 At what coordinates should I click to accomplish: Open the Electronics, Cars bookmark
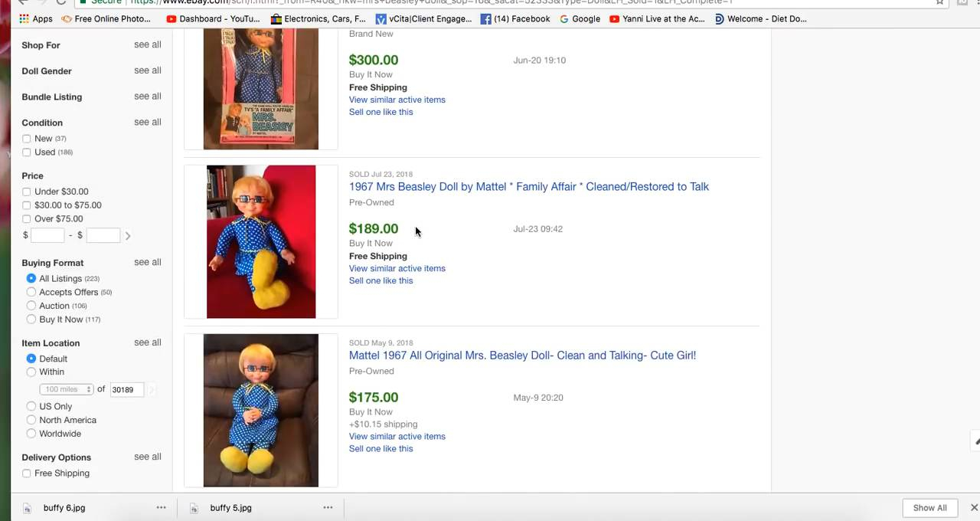318,19
